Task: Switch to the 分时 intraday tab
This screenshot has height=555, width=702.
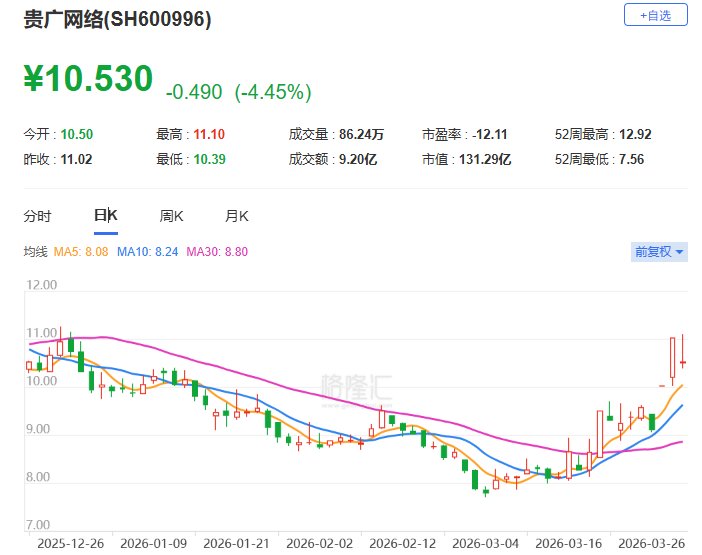Action: click(x=38, y=216)
